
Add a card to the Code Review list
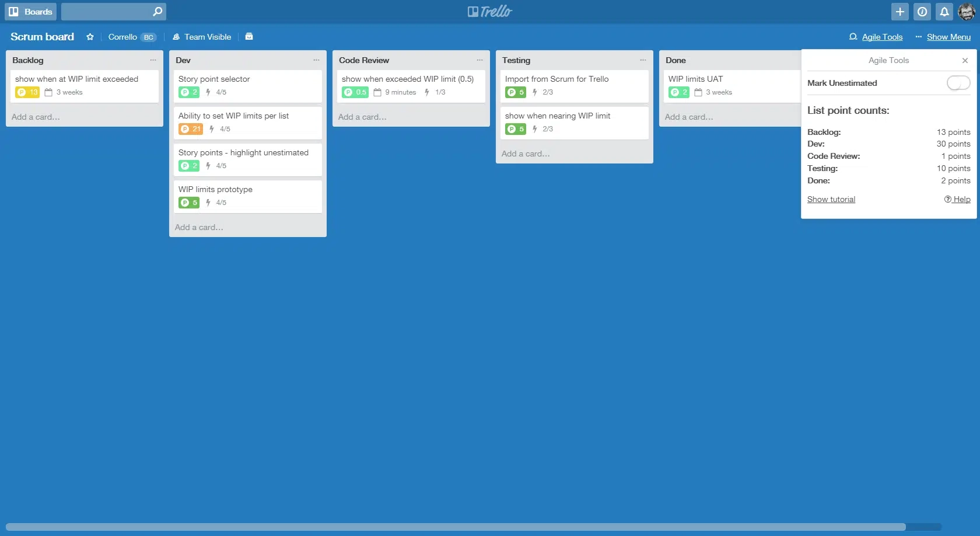[362, 117]
